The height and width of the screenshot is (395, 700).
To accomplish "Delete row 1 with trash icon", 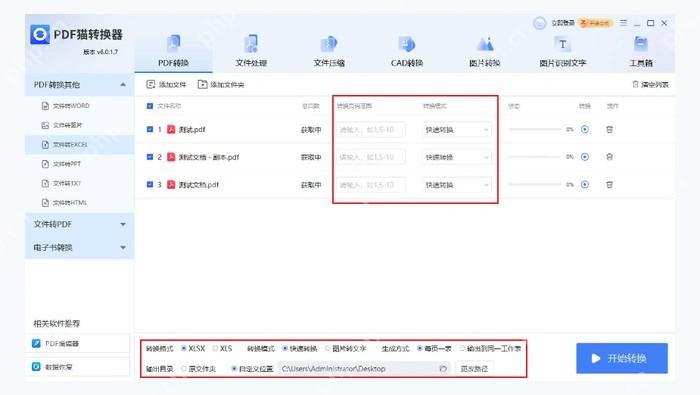I will [609, 129].
